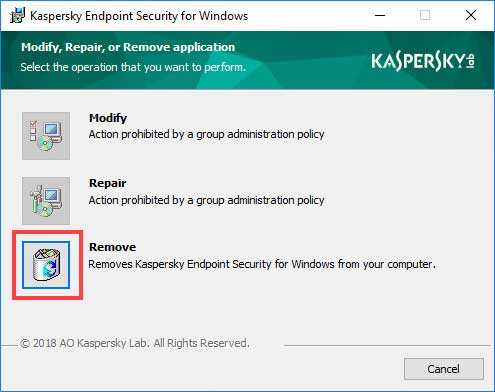Click the Remove trash bin icon button
This screenshot has width=495, height=392.
[x=46, y=265]
